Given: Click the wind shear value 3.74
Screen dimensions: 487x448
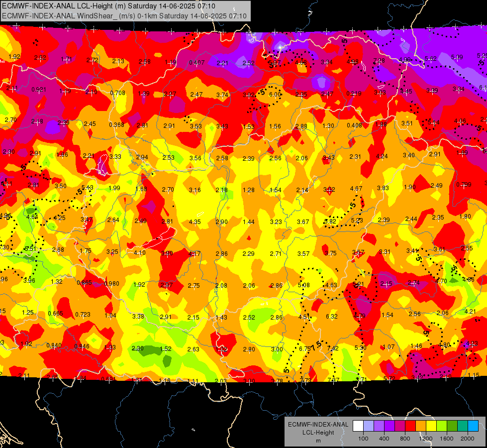Looking at the screenshot, I should (222, 95).
